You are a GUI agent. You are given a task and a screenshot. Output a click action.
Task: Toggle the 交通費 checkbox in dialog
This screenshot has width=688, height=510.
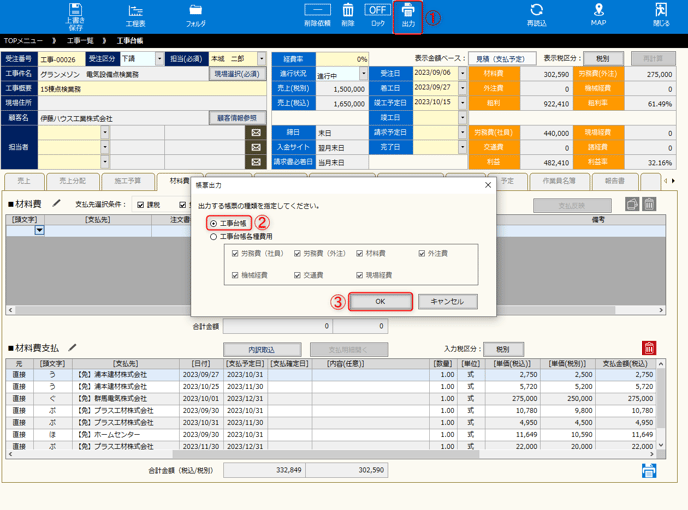pos(297,275)
